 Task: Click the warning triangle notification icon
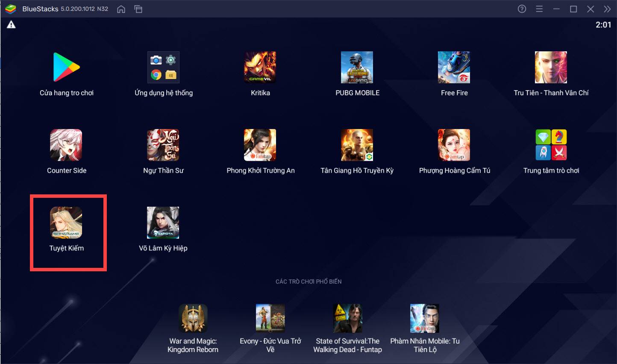pos(11,25)
